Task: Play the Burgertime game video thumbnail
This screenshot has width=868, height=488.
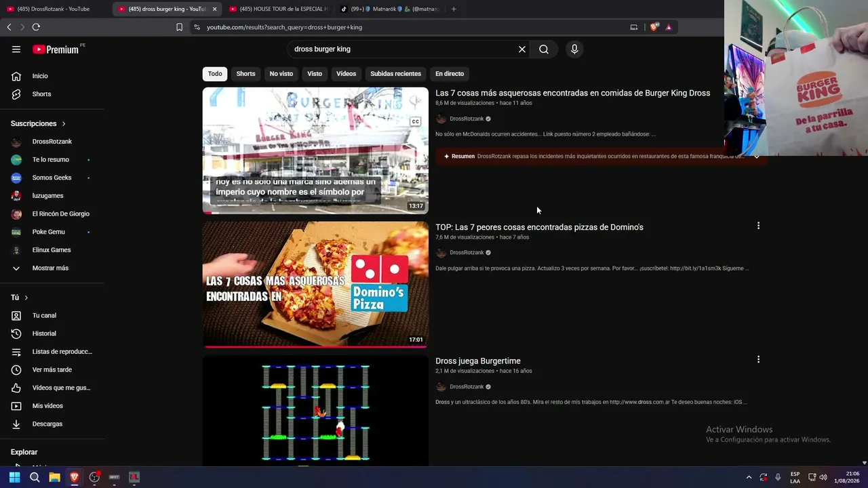Action: (x=315, y=411)
